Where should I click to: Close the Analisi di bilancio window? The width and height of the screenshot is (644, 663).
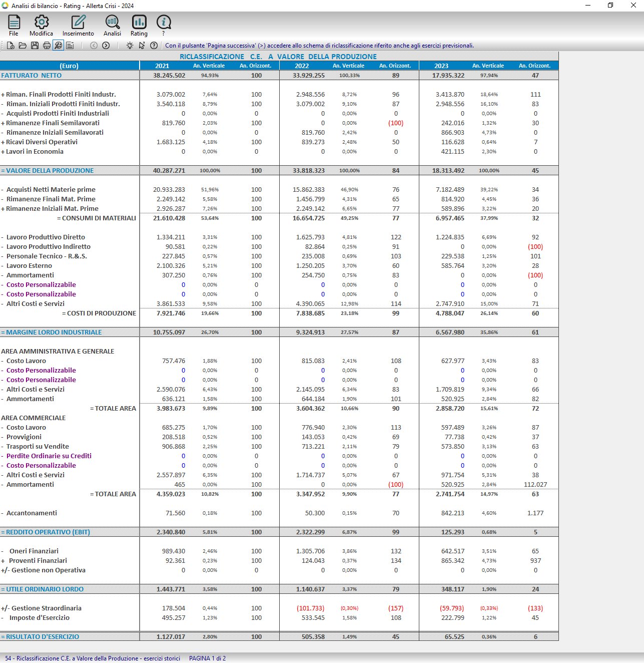pyautogui.click(x=633, y=5)
